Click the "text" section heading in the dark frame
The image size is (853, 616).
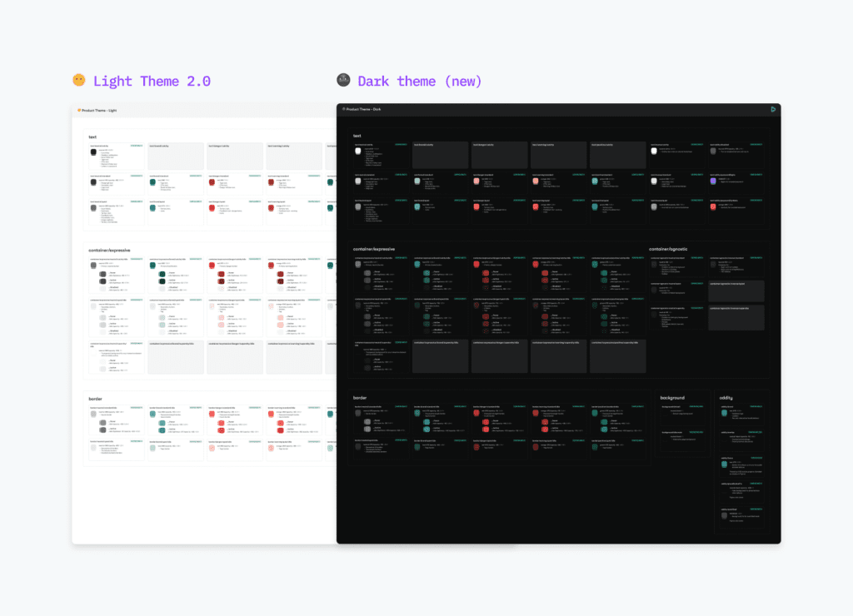357,136
